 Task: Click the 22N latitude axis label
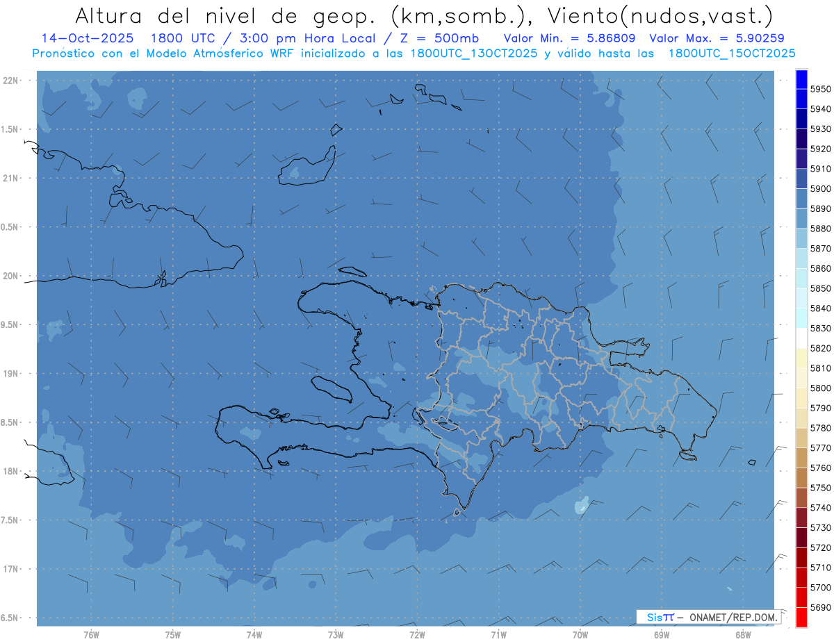pyautogui.click(x=11, y=80)
